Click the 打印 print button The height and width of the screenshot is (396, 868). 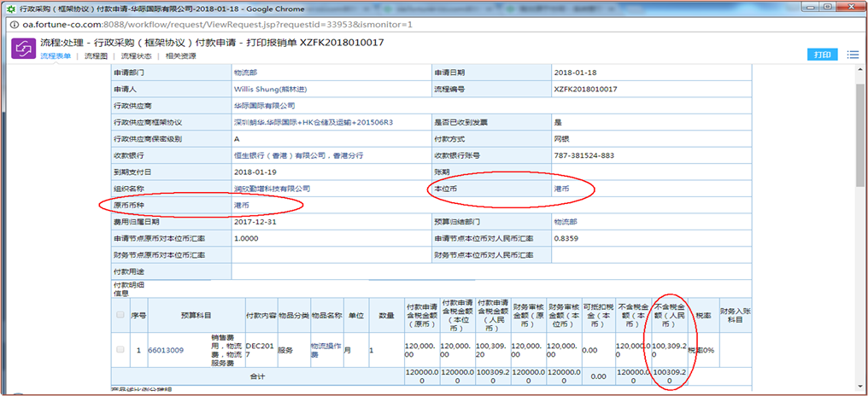click(822, 55)
